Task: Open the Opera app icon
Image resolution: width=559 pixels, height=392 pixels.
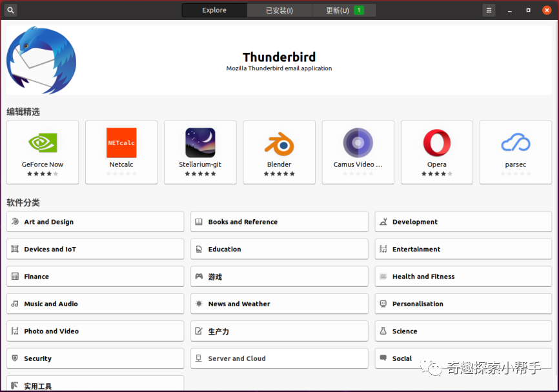Action: (x=437, y=142)
